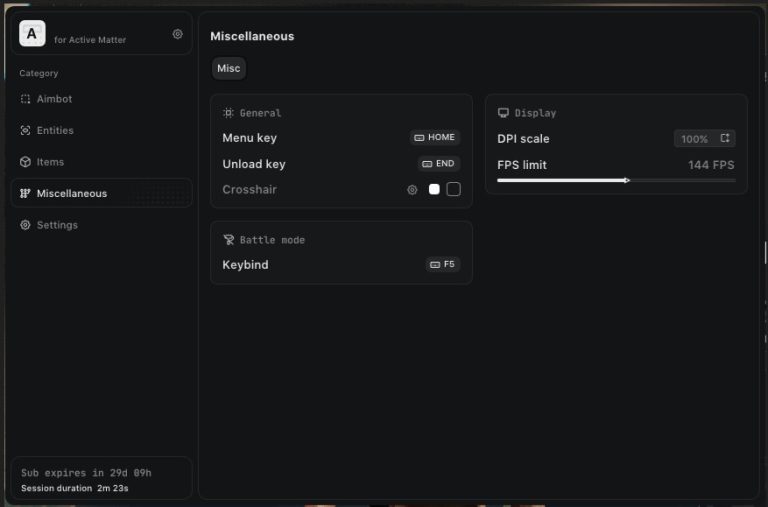Open the Aimbot category
768x507 pixels.
(x=54, y=99)
